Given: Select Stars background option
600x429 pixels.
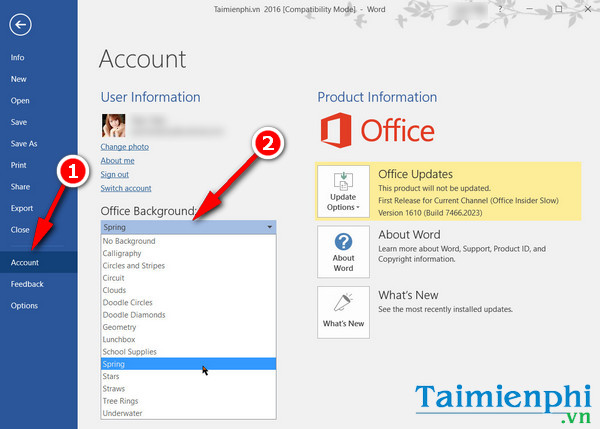Looking at the screenshot, I should 188,376.
